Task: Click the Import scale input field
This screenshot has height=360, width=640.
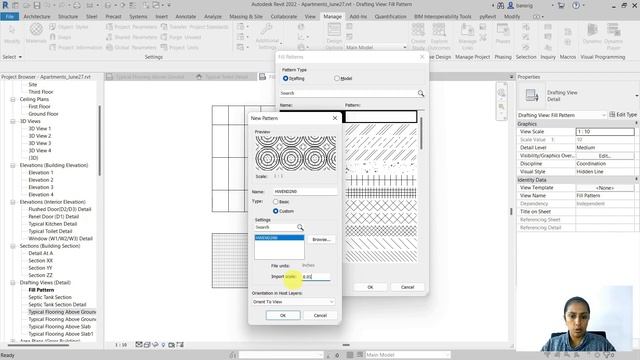Action: pyautogui.click(x=316, y=277)
